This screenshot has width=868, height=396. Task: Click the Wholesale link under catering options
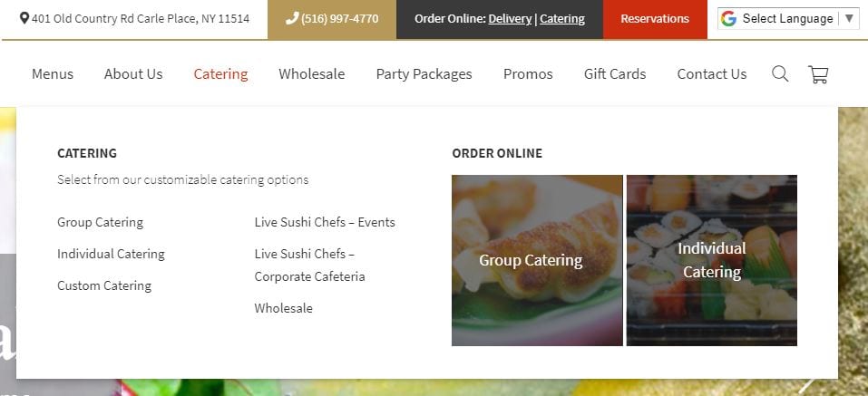coord(283,308)
